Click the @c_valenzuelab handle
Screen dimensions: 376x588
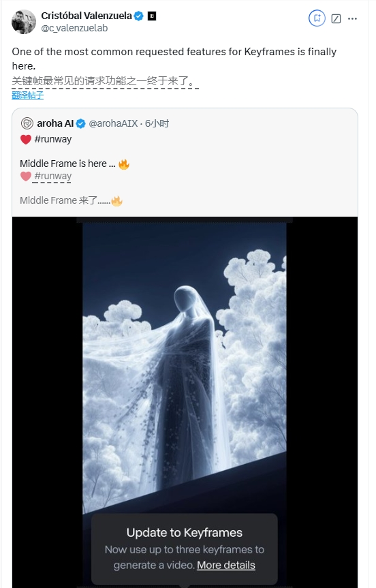[74, 28]
